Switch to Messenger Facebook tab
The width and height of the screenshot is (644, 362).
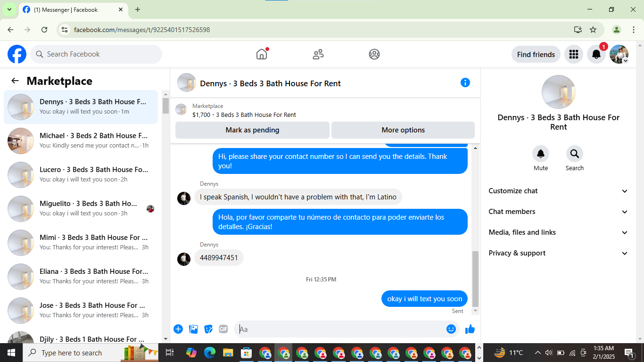(x=73, y=9)
